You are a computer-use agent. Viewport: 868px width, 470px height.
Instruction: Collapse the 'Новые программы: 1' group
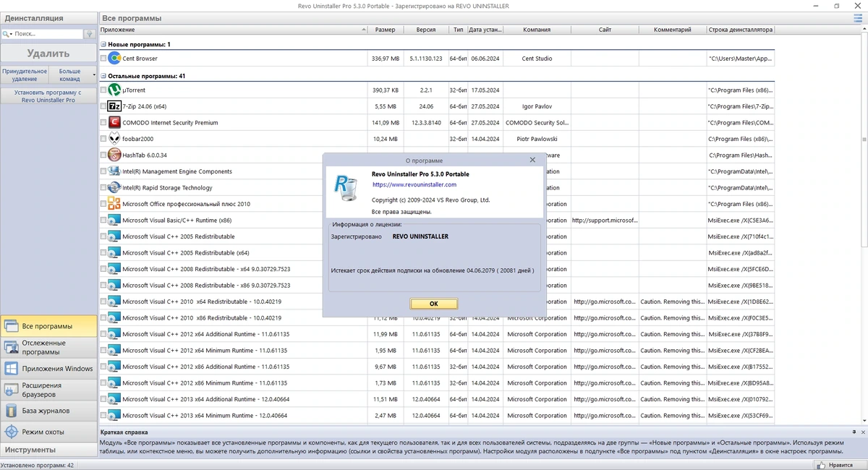click(103, 45)
